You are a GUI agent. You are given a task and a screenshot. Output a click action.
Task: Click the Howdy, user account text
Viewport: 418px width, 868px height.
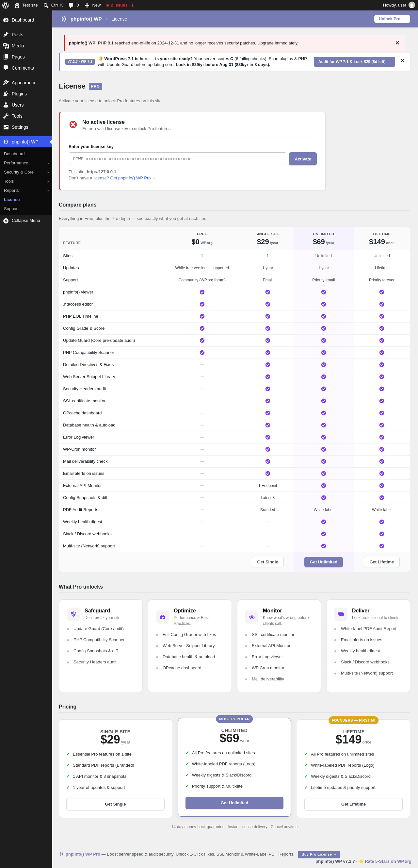[x=394, y=5]
